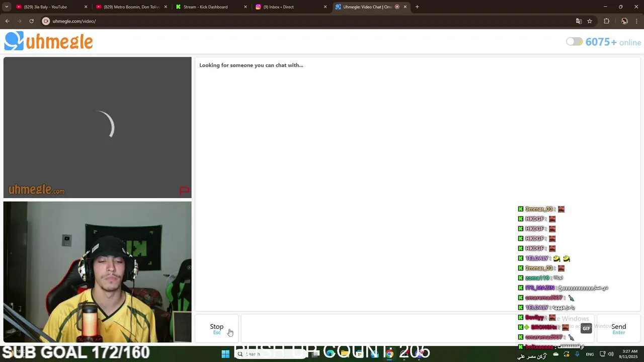This screenshot has width=644, height=362.
Task: Go back to the previous page
Action: pos(7,21)
